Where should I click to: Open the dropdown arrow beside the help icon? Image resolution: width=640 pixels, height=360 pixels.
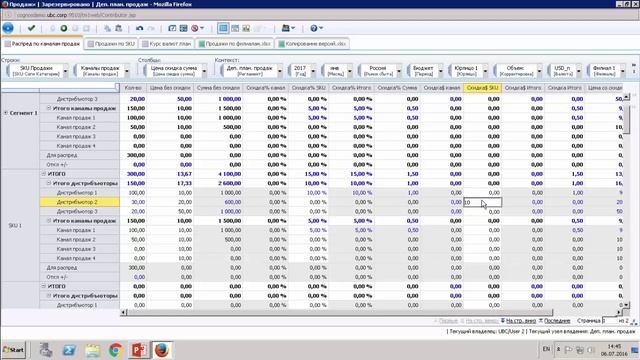coord(321,28)
